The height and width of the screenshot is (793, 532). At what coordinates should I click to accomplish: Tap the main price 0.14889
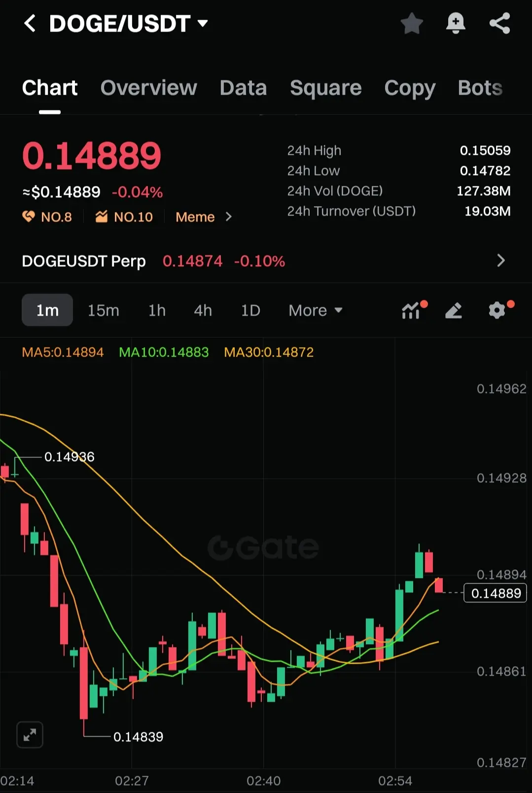(x=92, y=156)
